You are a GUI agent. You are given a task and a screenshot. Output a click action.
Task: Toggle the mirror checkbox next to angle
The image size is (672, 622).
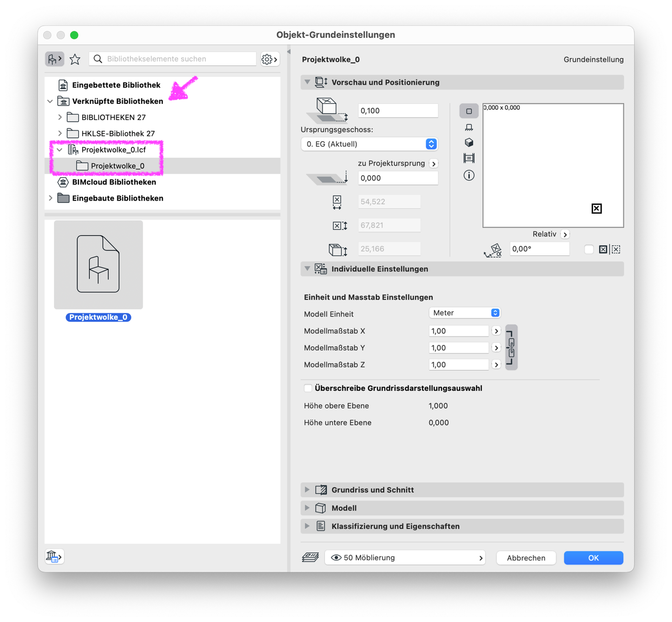tap(589, 249)
